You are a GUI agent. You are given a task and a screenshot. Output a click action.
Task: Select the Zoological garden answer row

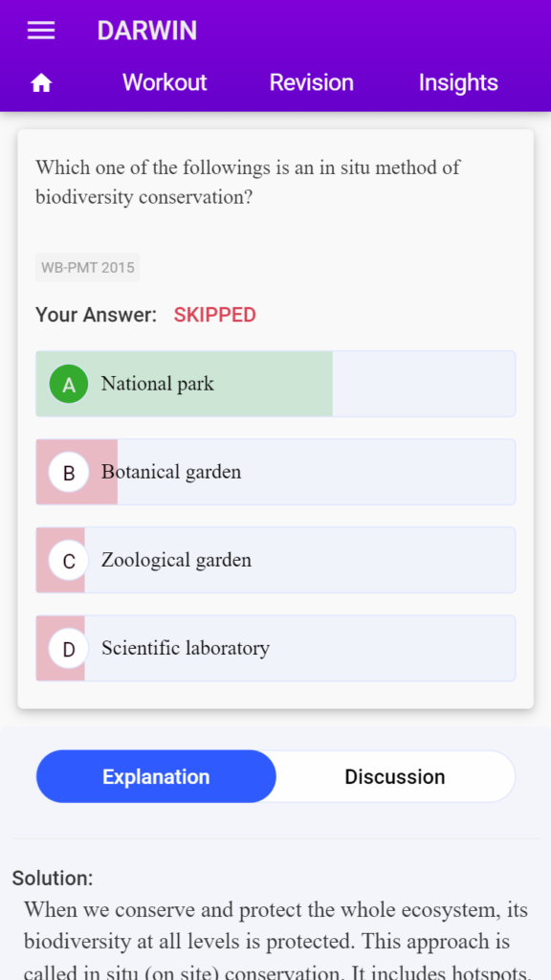click(x=275, y=560)
